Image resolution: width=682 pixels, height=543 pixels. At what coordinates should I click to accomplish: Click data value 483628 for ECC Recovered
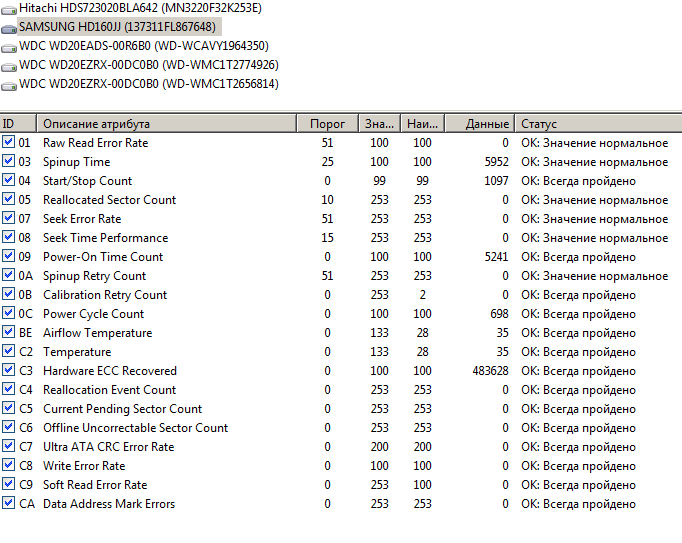pyautogui.click(x=491, y=371)
